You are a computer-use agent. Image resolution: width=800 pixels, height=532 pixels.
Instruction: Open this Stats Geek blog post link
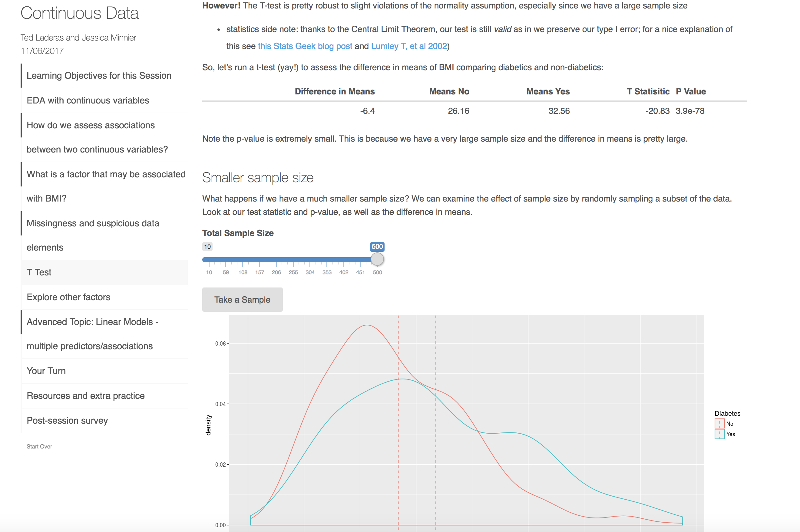tap(305, 46)
